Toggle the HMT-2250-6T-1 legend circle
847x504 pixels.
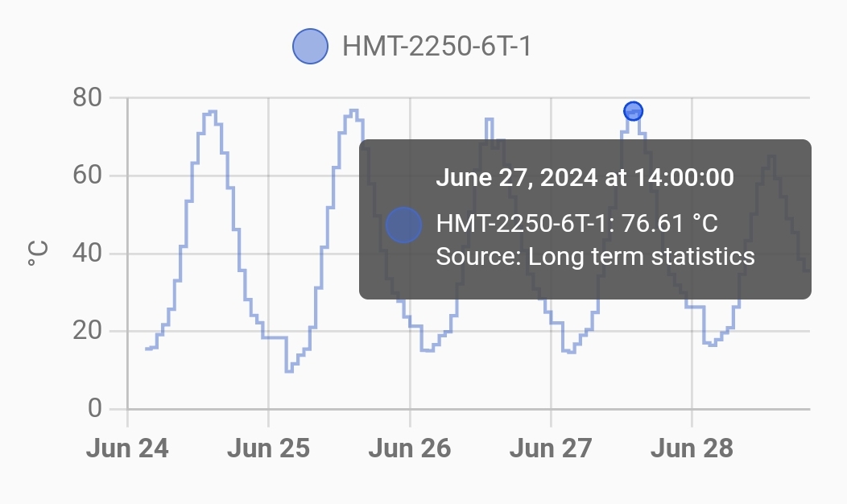pyautogui.click(x=310, y=47)
